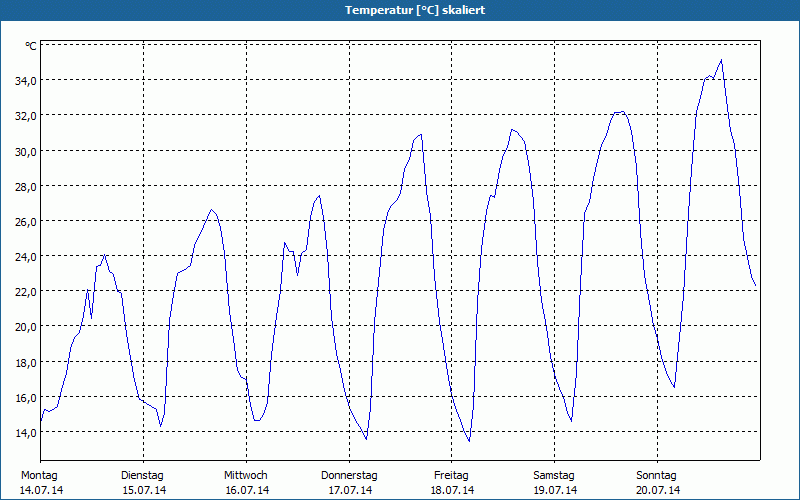Click the 30,0 y-axis value
Image resolution: width=800 pixels, height=500 pixels.
tap(26, 152)
